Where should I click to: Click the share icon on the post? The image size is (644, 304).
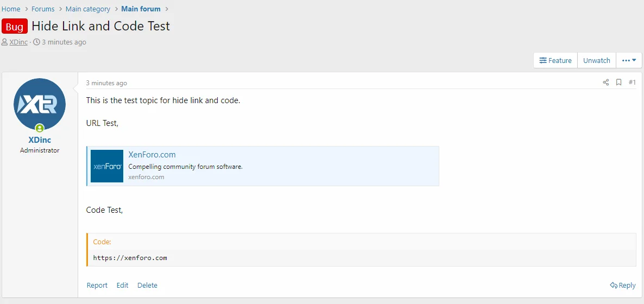(x=605, y=83)
